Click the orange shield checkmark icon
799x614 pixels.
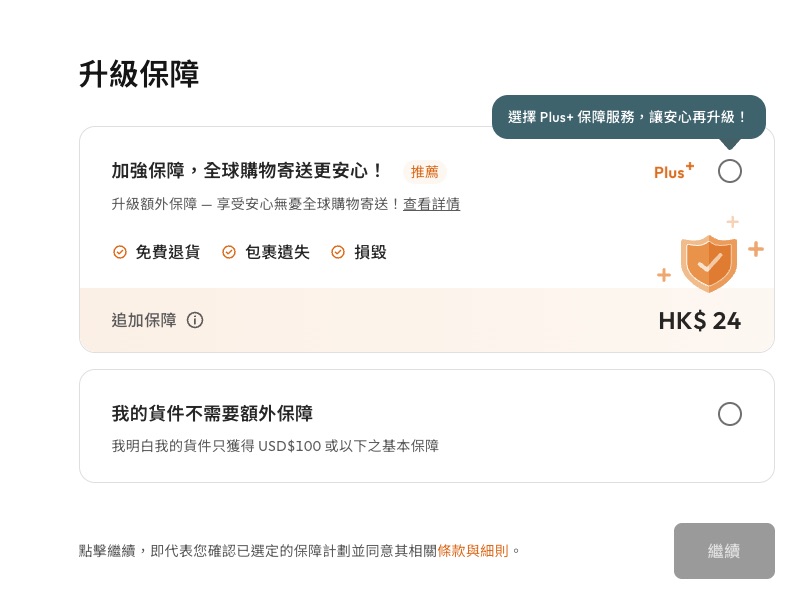coord(709,263)
